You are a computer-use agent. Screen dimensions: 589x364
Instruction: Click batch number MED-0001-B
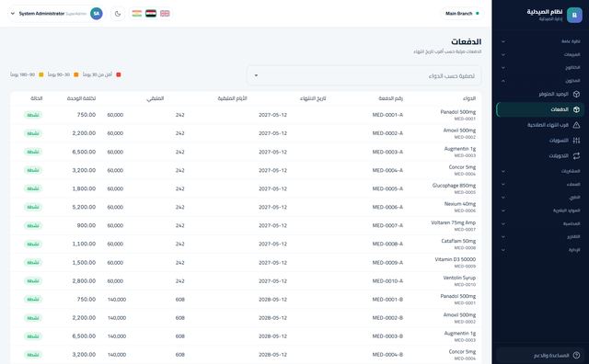click(387, 300)
